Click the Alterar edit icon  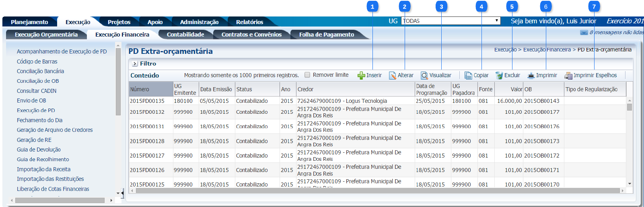[392, 76]
